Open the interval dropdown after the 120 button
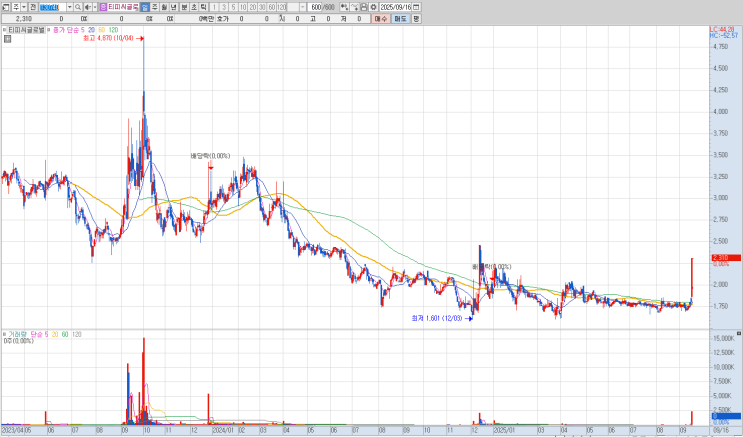The width and height of the screenshot is (743, 437). pos(302,7)
